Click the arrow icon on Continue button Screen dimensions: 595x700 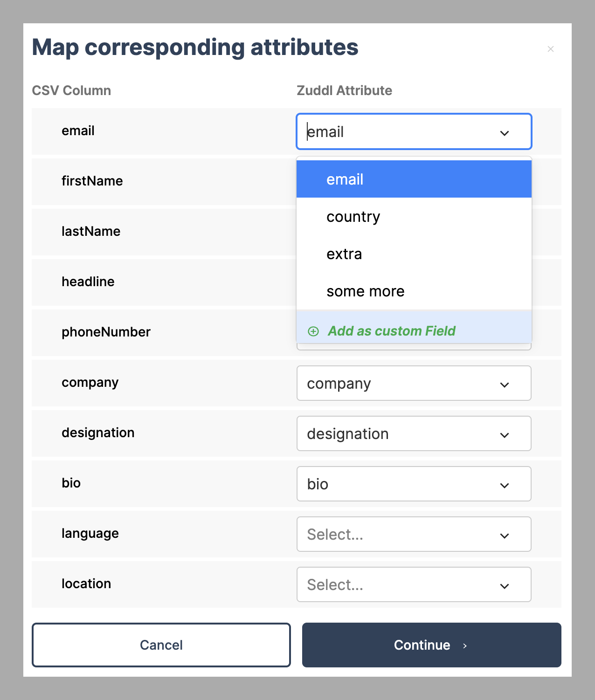coord(465,645)
